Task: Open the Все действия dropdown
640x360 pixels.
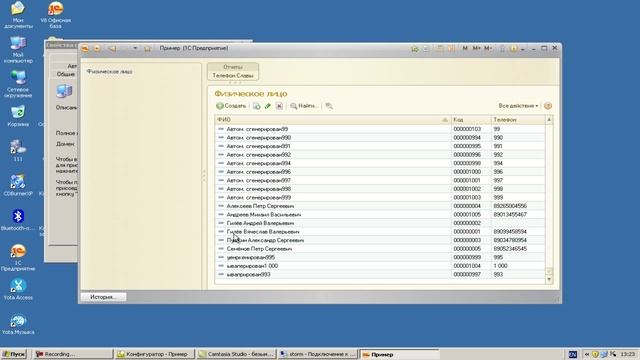Action: click(518, 106)
